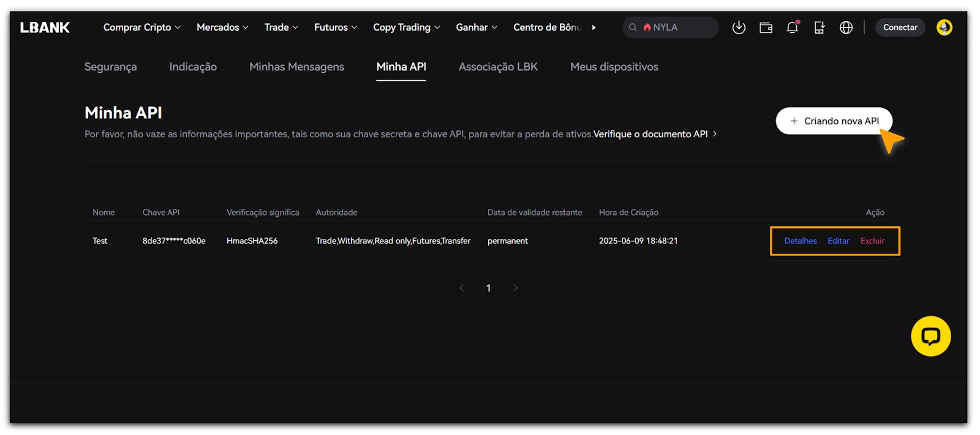The image size is (980, 435).
Task: Click the orders document icon in header
Action: tap(819, 28)
